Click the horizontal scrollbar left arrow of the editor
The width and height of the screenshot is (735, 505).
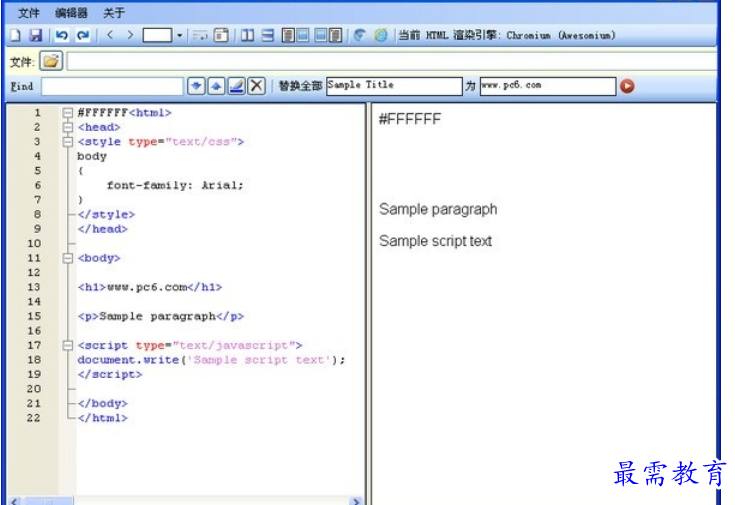pyautogui.click(x=15, y=501)
